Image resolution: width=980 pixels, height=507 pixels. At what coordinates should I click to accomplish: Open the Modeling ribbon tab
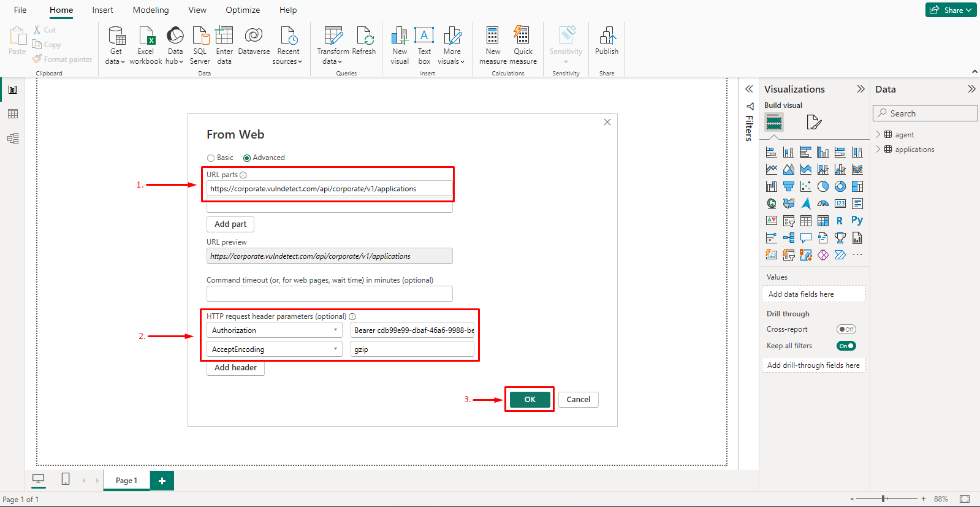click(151, 10)
